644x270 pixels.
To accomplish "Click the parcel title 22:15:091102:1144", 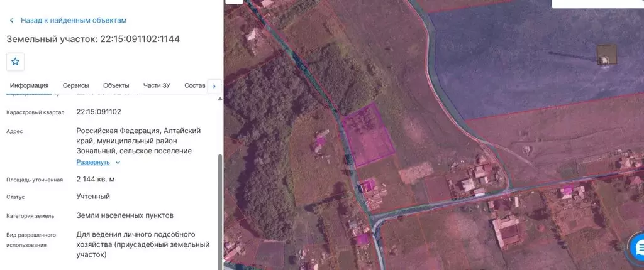I will point(140,39).
